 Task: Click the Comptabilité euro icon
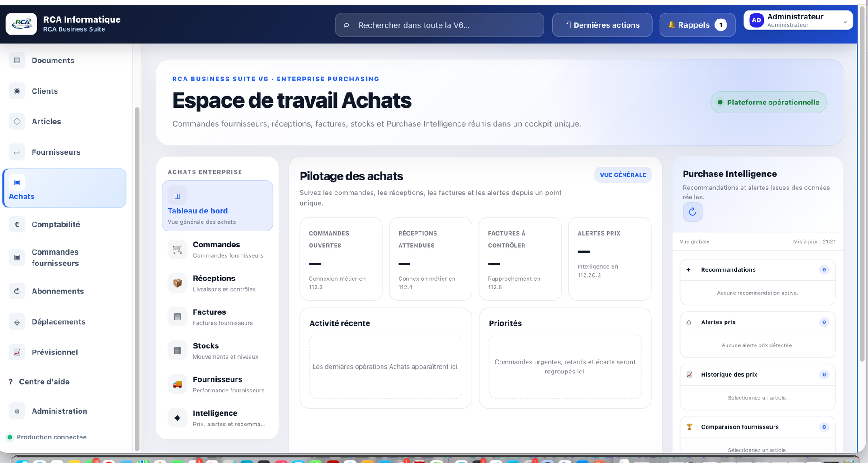coord(17,224)
